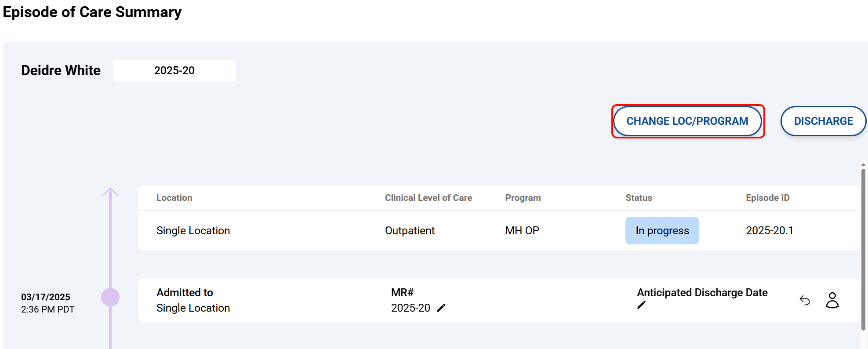The width and height of the screenshot is (868, 349).
Task: Open the Change LOC/Program dialog
Action: coord(687,121)
